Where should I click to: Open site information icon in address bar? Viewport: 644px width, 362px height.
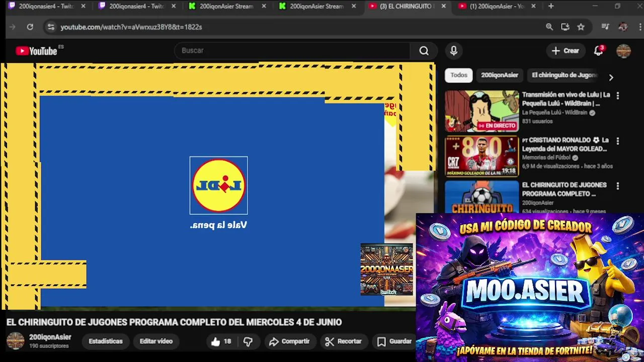click(x=50, y=27)
